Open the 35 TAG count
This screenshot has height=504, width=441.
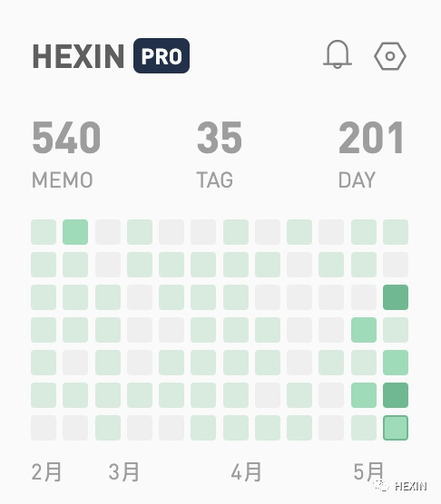pyautogui.click(x=220, y=154)
